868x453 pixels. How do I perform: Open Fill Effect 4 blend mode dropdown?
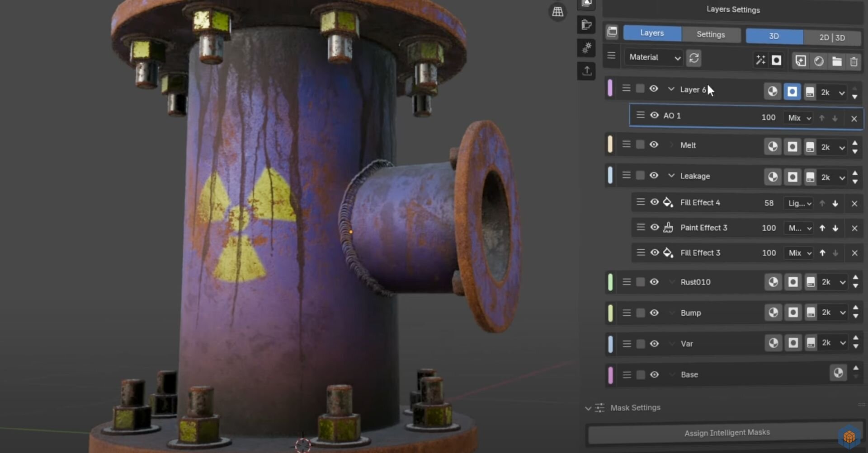tap(799, 203)
